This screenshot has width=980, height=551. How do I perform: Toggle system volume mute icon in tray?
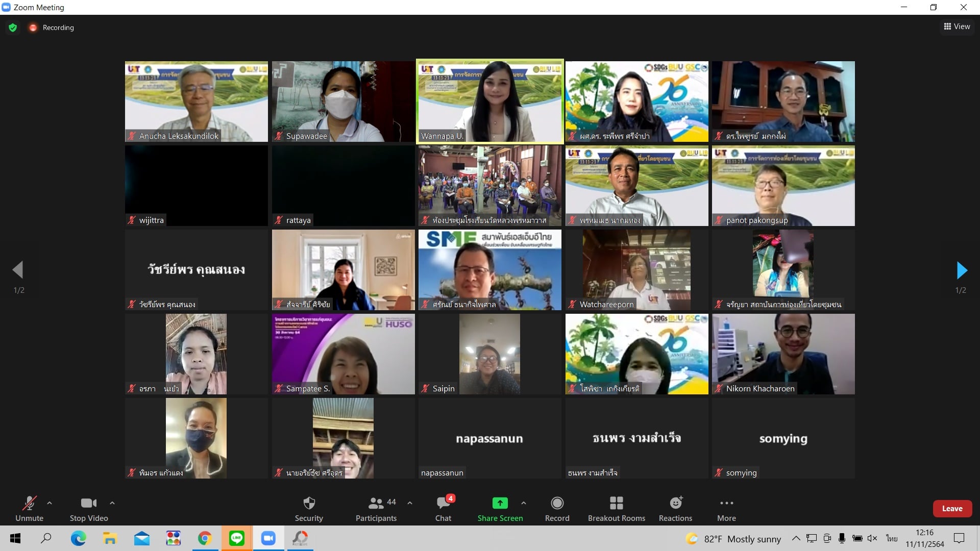(872, 538)
